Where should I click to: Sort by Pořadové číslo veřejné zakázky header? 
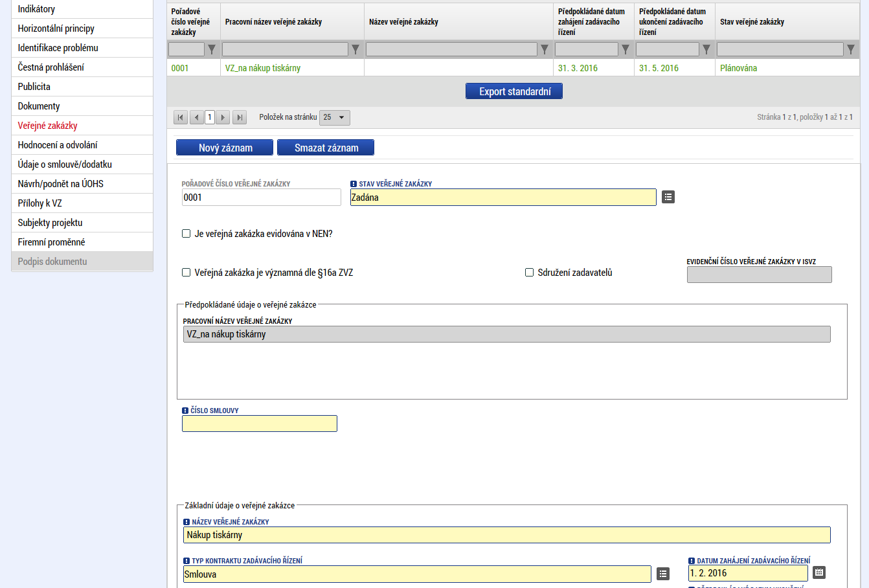pos(190,21)
